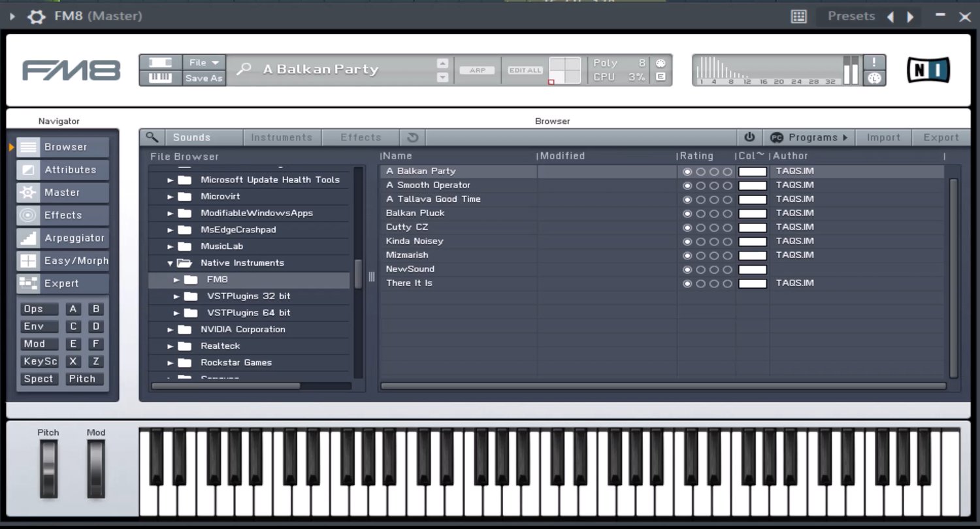Switch to the Instruments tab

(282, 137)
